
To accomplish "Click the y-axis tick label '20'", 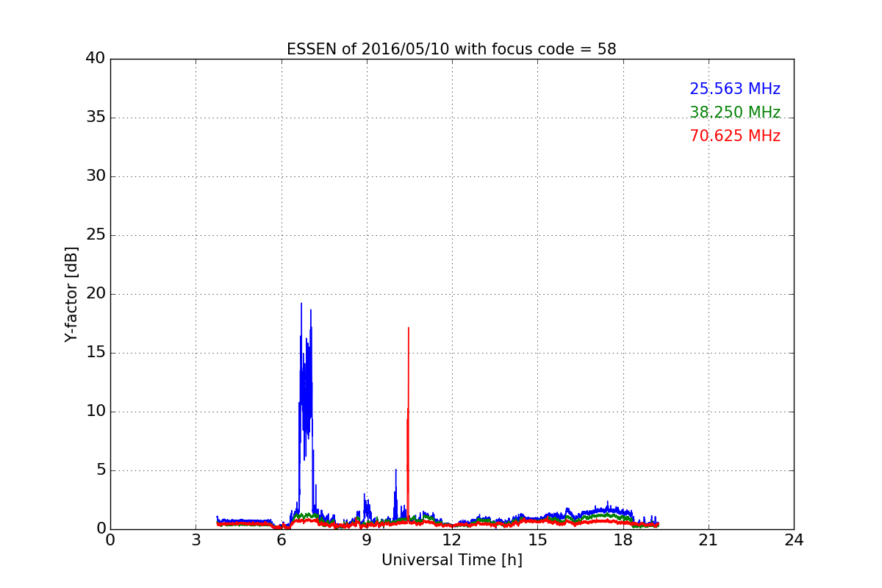I will pos(96,294).
